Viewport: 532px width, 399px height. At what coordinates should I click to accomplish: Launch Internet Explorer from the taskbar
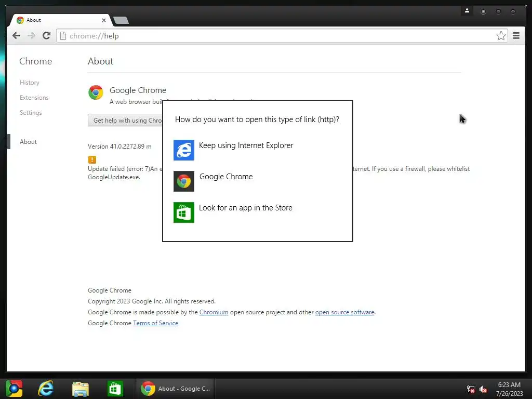tap(46, 389)
